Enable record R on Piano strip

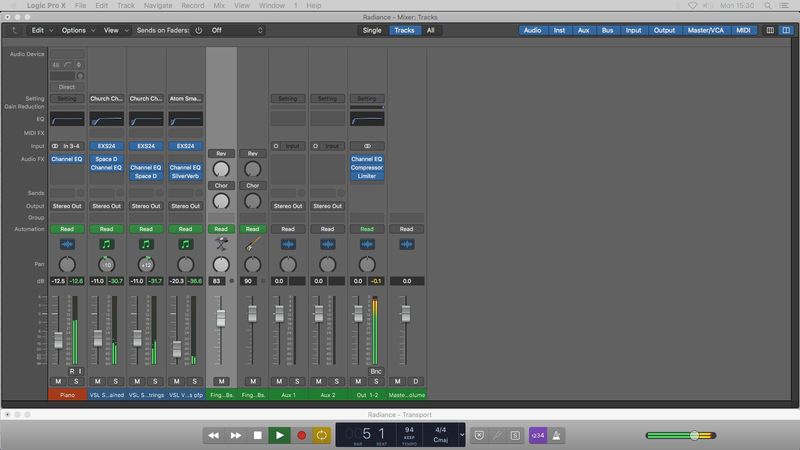(72, 371)
